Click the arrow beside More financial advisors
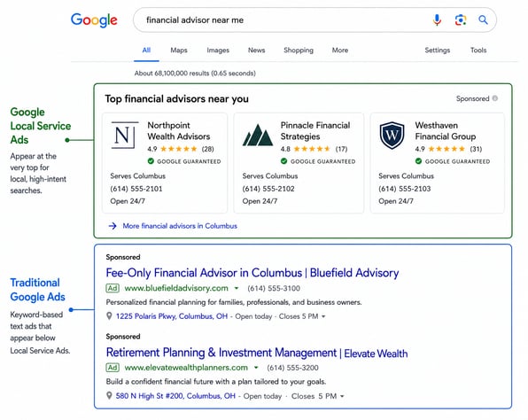This screenshot has height=420, width=528. (x=113, y=226)
